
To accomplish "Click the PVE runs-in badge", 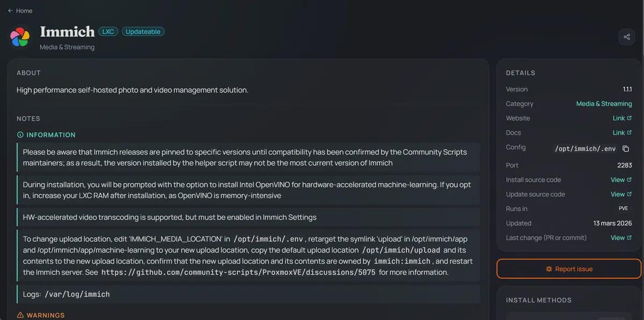I will click(x=623, y=209).
